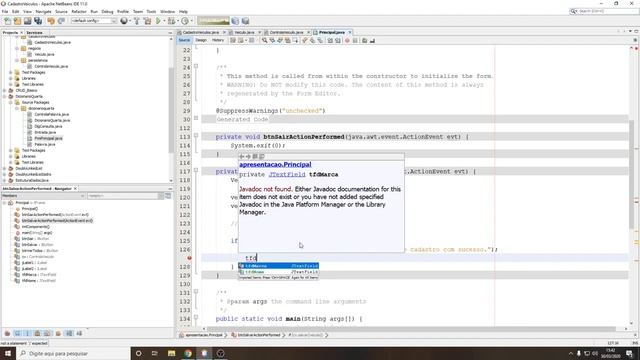Open the Tools menu
Screen dimensions: 640x360
(151, 11)
